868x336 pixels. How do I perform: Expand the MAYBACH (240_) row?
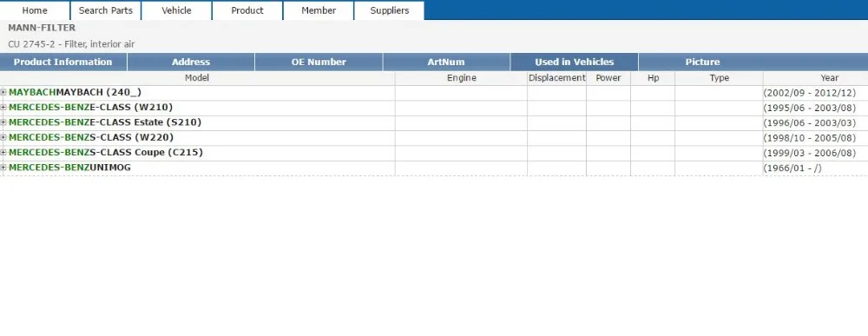click(3, 92)
